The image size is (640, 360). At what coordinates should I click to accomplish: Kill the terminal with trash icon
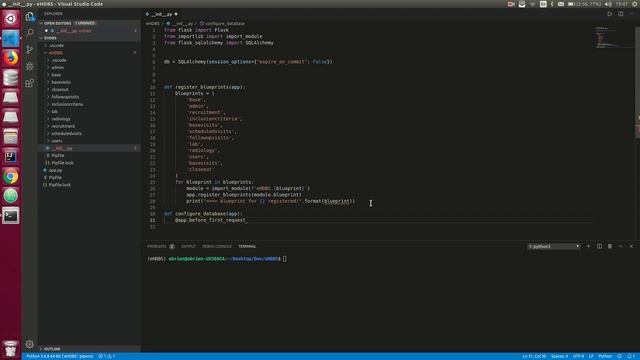610,246
